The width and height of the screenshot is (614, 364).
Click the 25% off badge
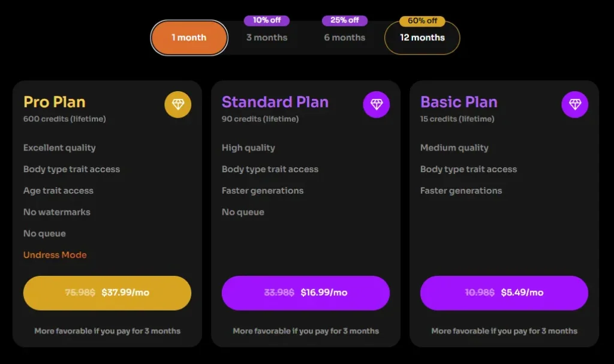(345, 20)
